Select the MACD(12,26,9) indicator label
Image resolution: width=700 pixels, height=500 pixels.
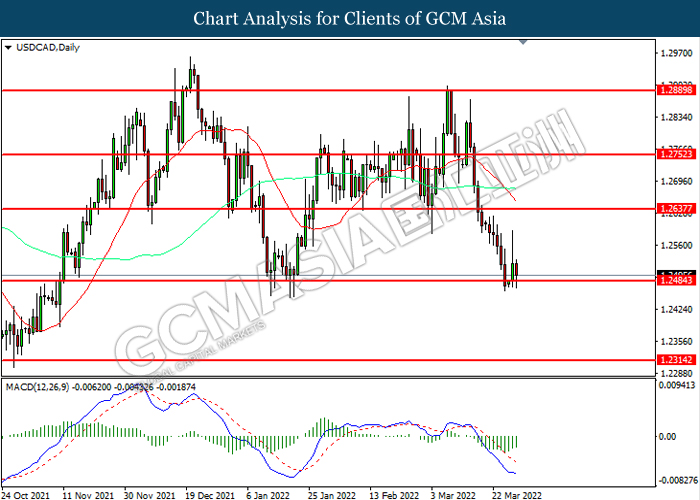[x=37, y=387]
